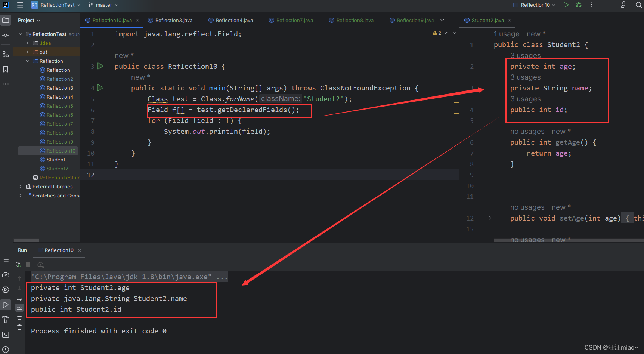This screenshot has height=354, width=644.
Task: Clear all console output with trash icon
Action: pos(19,327)
